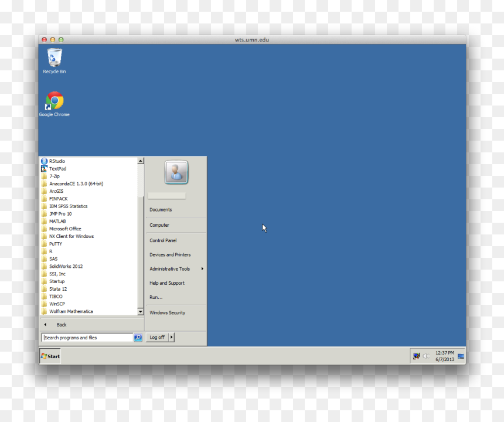
Task: Launch the Google Chrome desktop shortcut
Action: (55, 104)
